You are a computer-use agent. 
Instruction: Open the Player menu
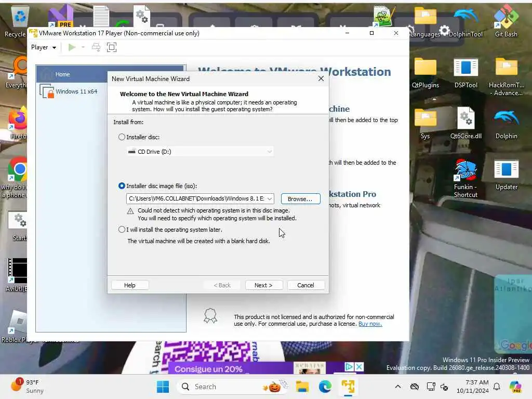(44, 47)
